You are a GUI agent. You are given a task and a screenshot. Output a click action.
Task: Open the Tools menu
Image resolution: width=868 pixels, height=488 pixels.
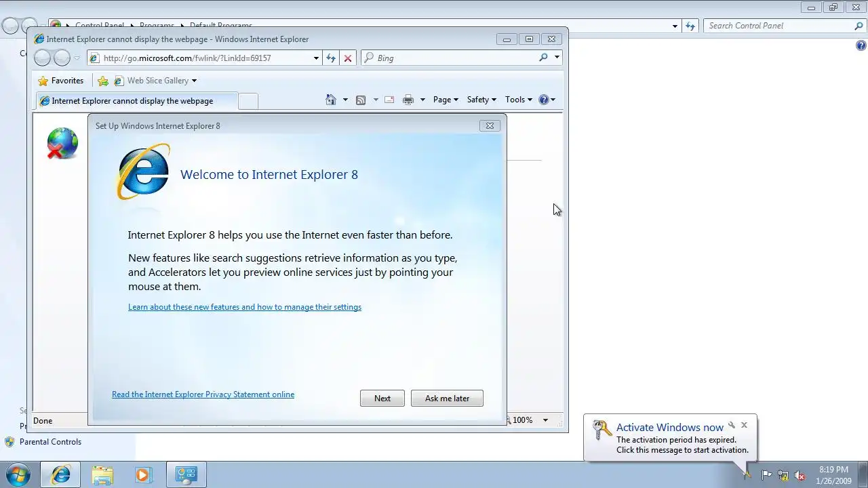pos(518,100)
